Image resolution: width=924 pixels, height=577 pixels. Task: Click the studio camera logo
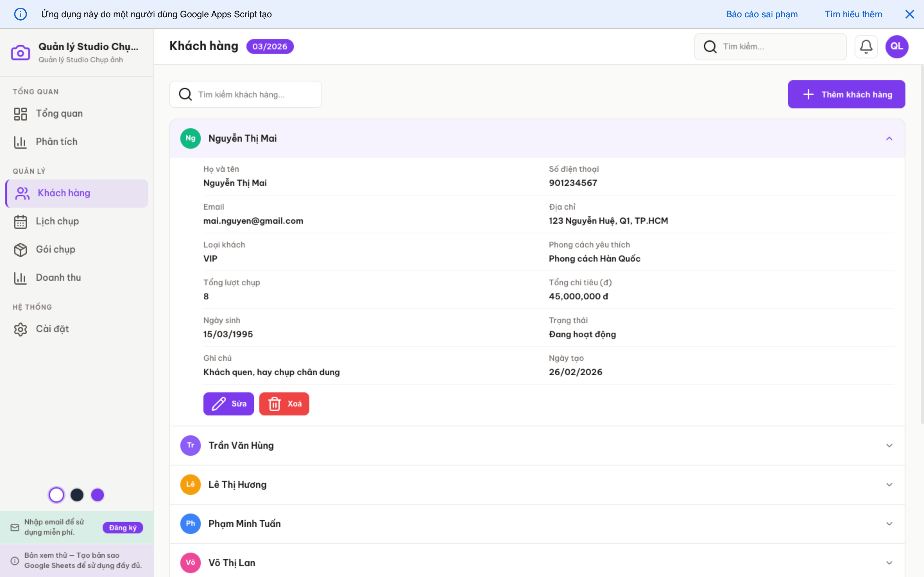tap(21, 52)
